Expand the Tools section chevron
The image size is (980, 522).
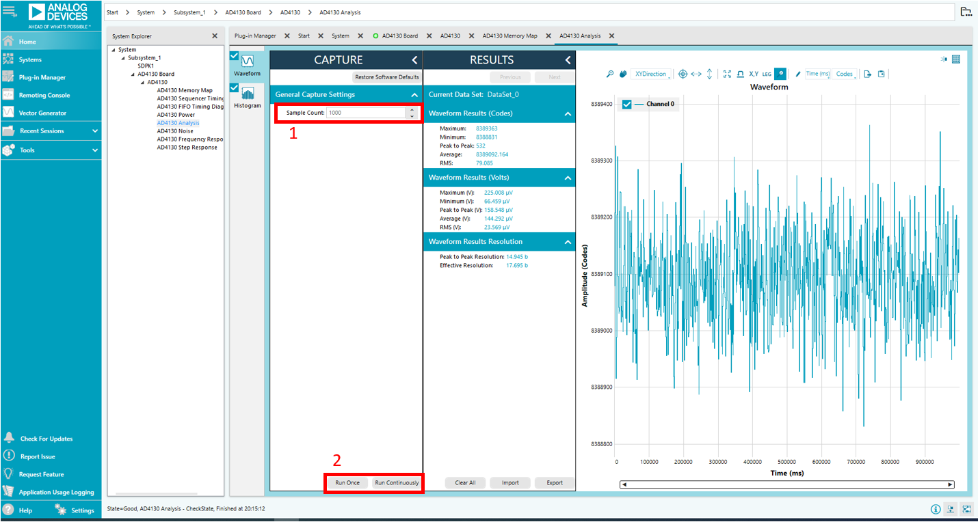click(x=95, y=150)
